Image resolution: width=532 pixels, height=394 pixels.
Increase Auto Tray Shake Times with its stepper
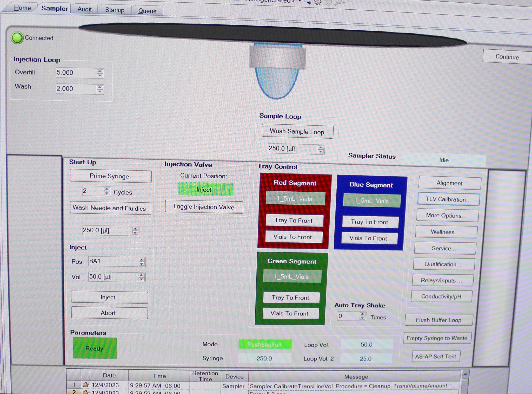[362, 314]
